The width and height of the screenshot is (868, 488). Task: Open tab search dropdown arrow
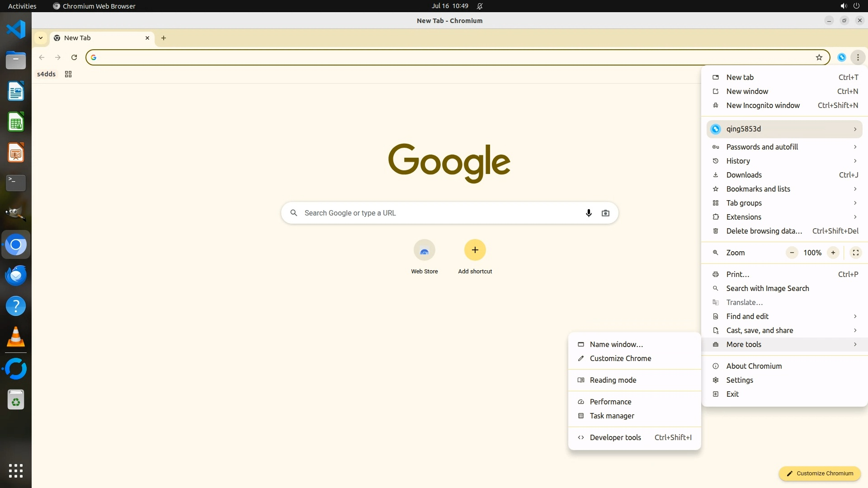click(x=41, y=38)
